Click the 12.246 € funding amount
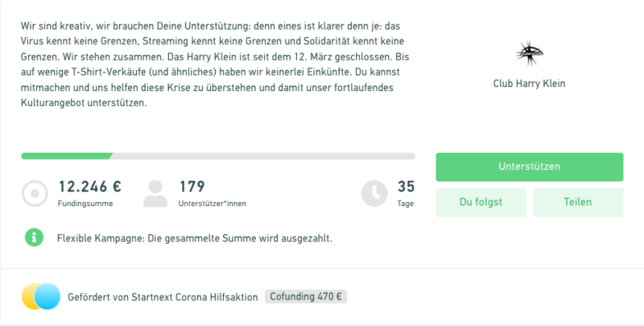 (x=90, y=187)
